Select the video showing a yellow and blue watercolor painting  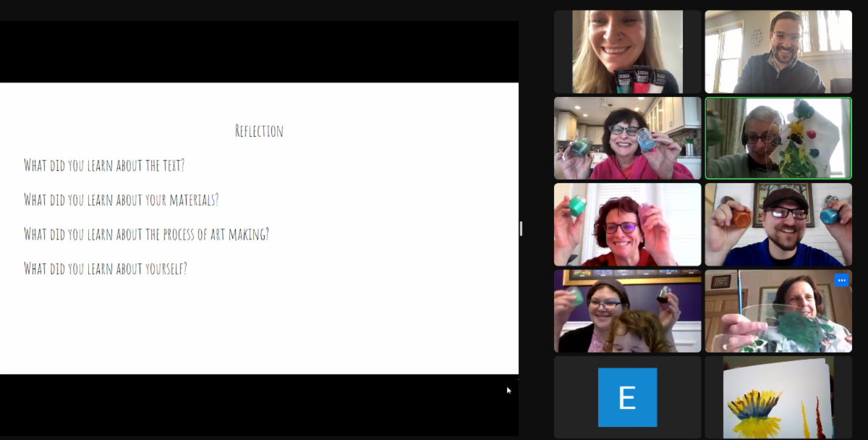click(778, 397)
